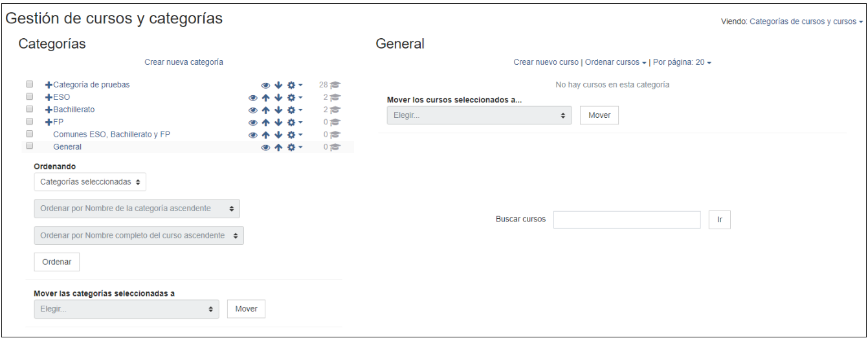Viewport: 868px width, 340px height.
Task: Hide the ESO category with eye icon
Action: [x=253, y=98]
